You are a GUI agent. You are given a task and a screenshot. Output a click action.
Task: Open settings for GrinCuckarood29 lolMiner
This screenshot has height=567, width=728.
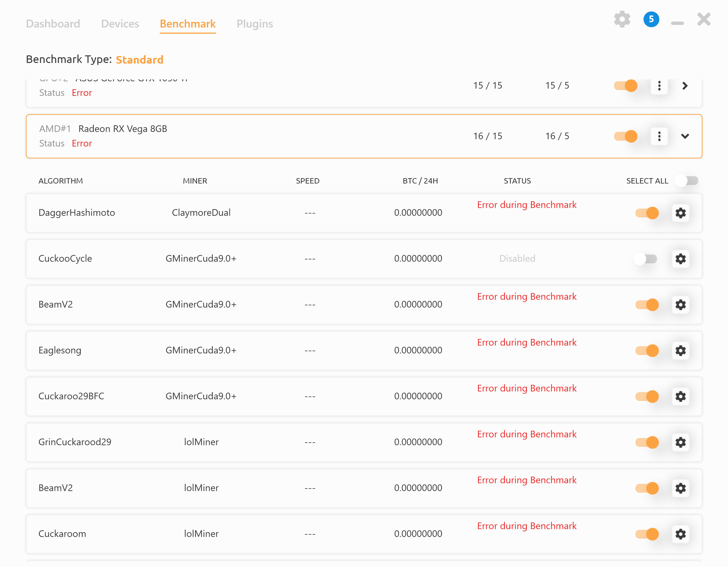tap(681, 442)
